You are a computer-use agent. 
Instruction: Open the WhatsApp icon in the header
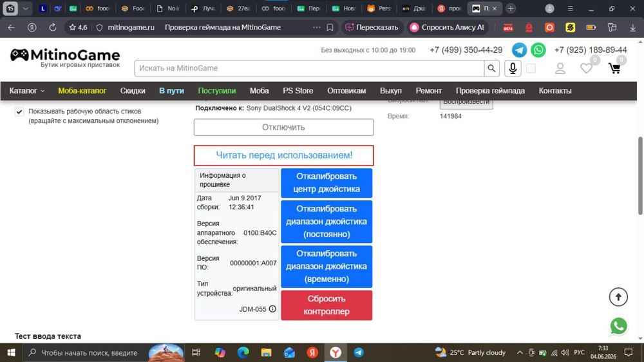[538, 50]
